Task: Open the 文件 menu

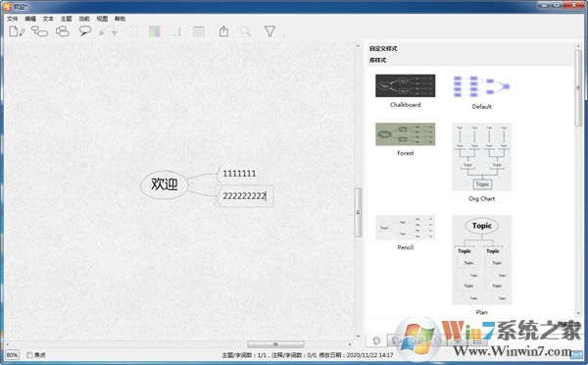Action: [x=12, y=19]
